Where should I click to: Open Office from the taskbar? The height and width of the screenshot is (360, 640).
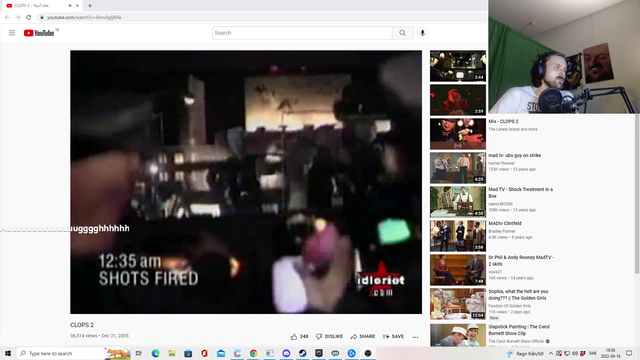(x=204, y=353)
